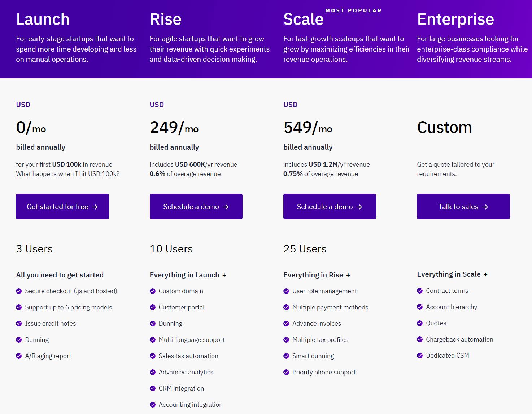The height and width of the screenshot is (414, 532).
Task: Click the overage revenue link under Rise pricing
Action: click(197, 174)
